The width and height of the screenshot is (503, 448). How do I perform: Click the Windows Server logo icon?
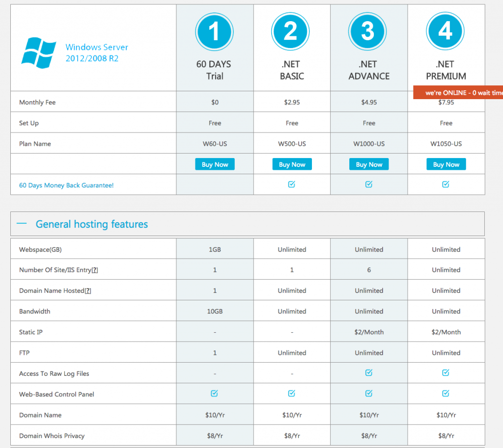(36, 52)
